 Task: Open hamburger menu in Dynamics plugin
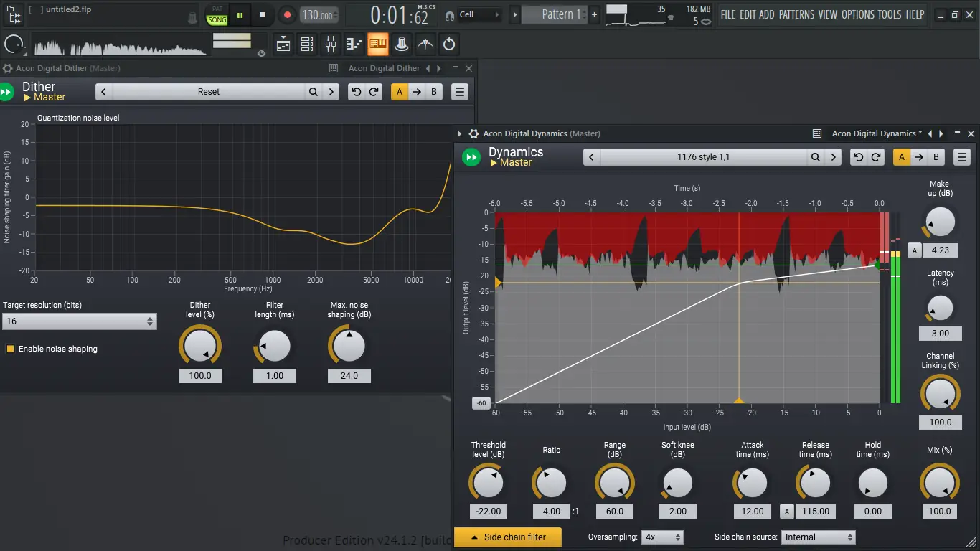962,157
